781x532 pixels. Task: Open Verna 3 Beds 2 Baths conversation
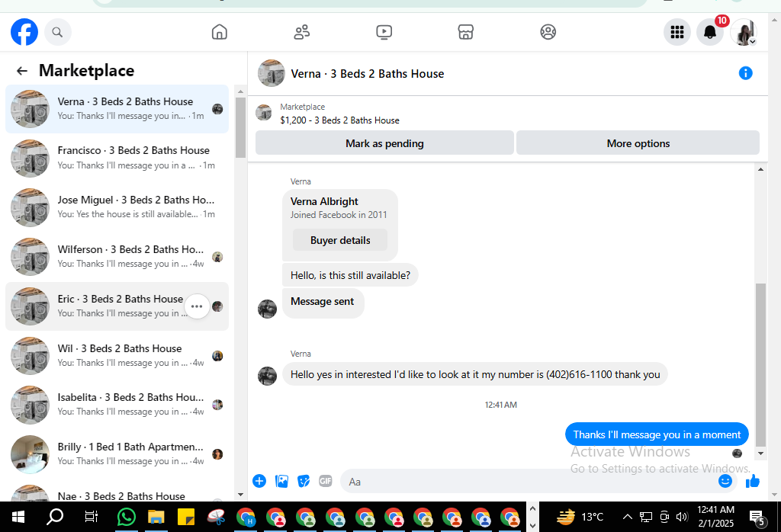pyautogui.click(x=117, y=109)
